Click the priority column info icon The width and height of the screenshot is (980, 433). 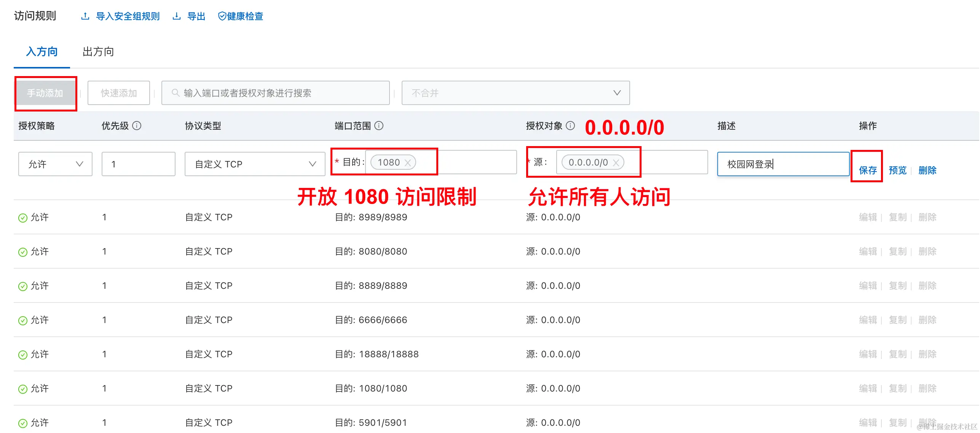pos(137,126)
